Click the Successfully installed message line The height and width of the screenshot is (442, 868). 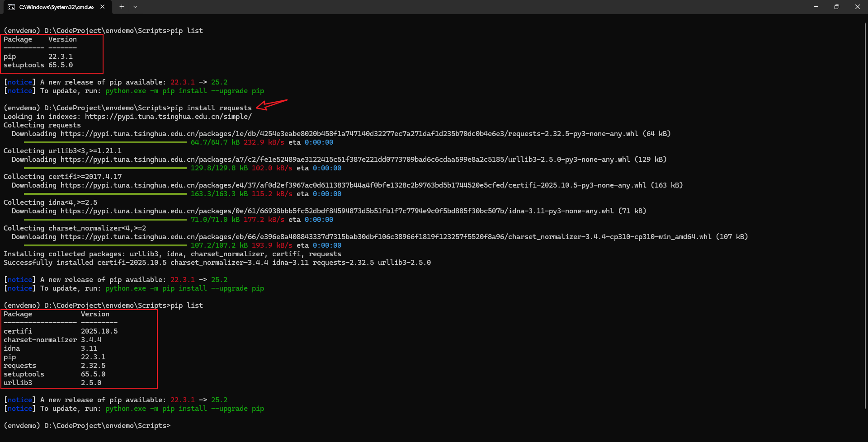point(217,262)
